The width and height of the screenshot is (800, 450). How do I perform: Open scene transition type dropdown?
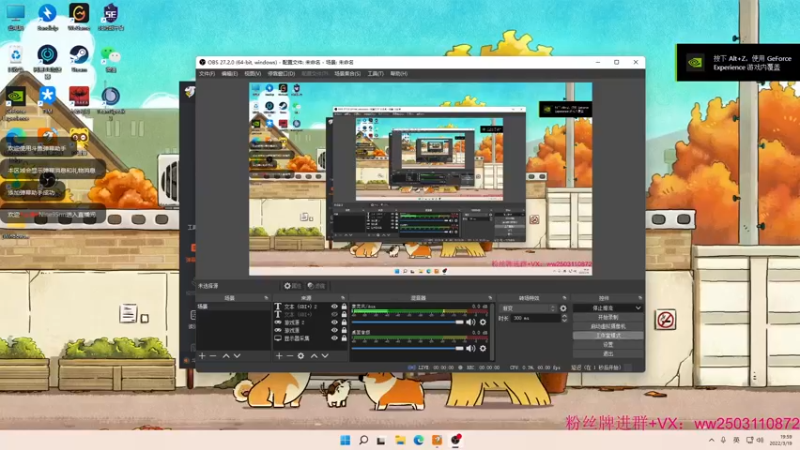click(x=528, y=308)
